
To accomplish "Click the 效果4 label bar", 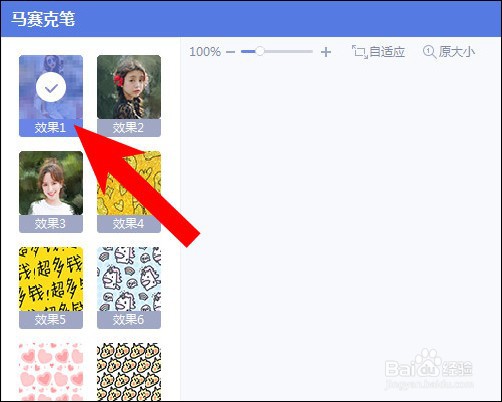I will [129, 224].
